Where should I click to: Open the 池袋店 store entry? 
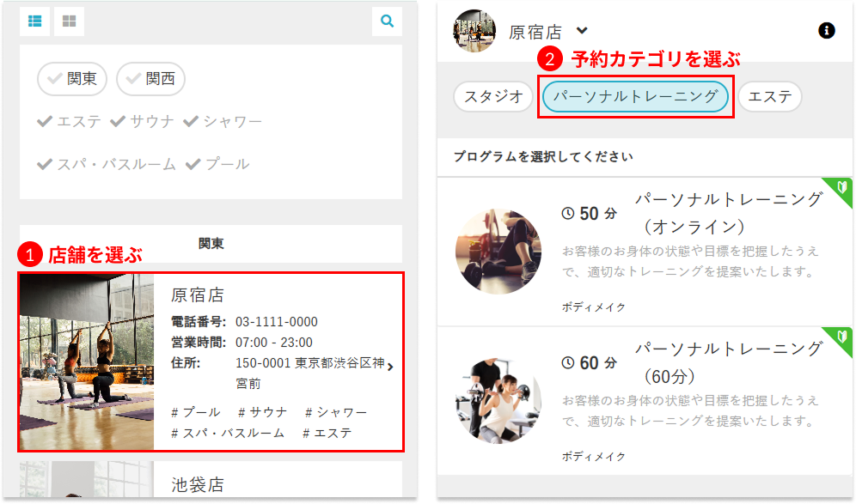click(211, 479)
